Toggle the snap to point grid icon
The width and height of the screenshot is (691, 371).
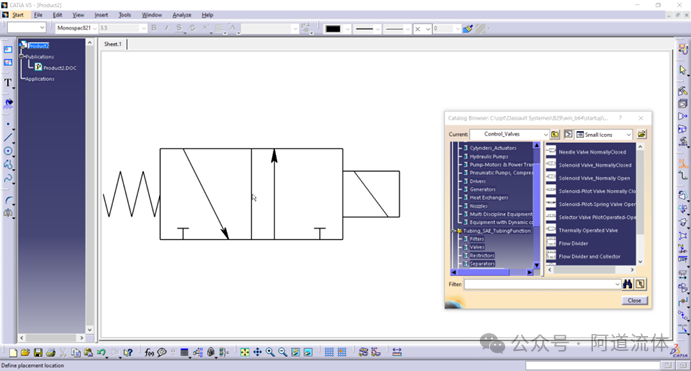click(342, 352)
